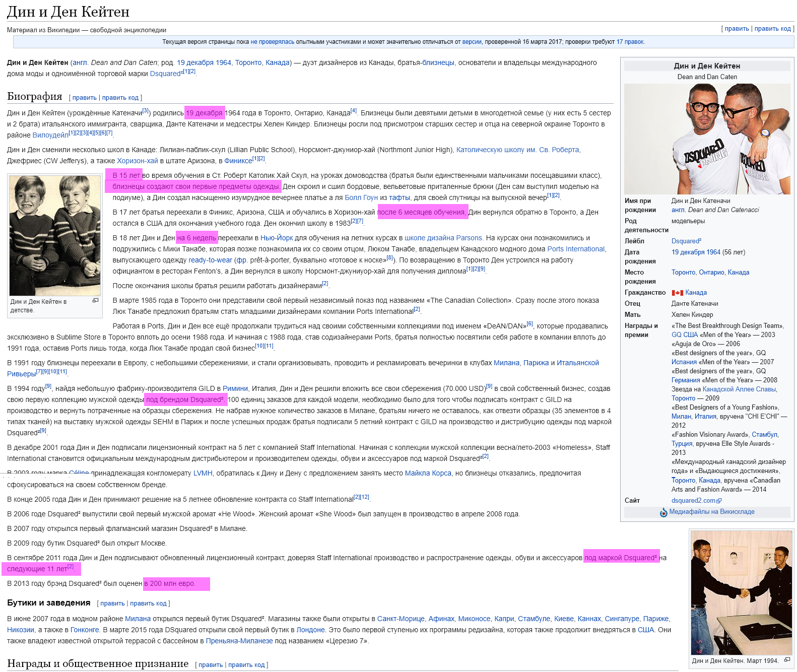Viewport: 797px width, 672px height.
Task: Open the 'Финиксе' link
Action: 238,161
